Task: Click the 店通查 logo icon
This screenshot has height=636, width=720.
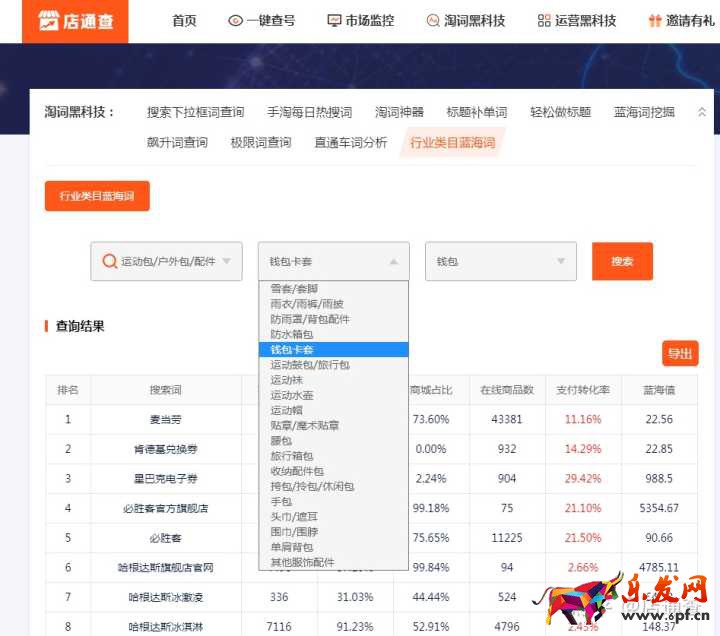Action: point(49,21)
